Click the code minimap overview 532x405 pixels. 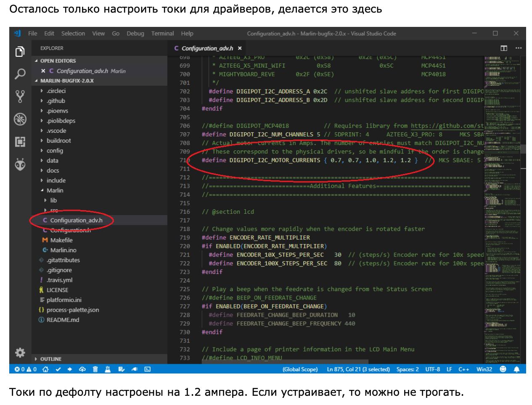(502, 209)
